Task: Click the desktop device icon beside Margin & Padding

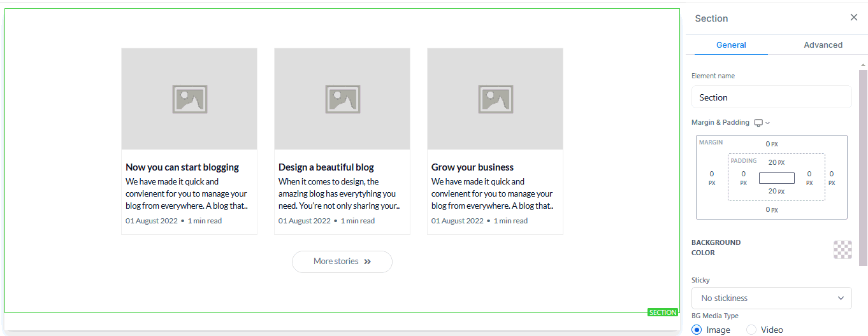Action: tap(758, 123)
